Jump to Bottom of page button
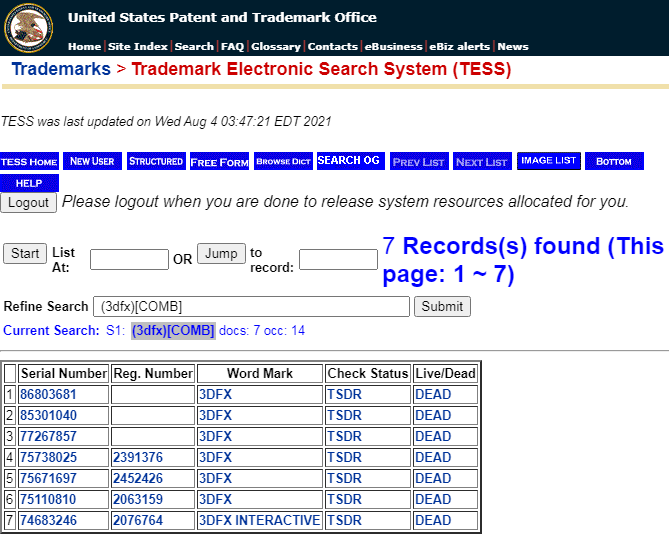Screen dimensions: 669x534 coord(614,161)
